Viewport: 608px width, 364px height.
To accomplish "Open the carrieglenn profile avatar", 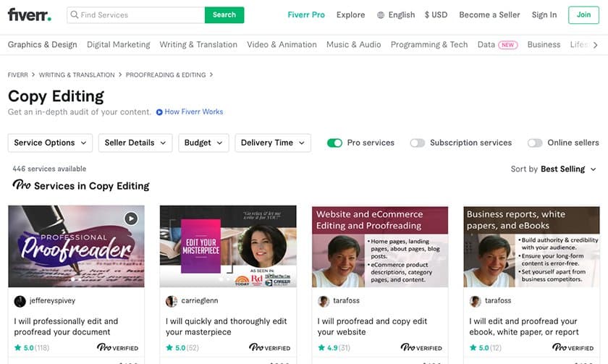I will 172,301.
